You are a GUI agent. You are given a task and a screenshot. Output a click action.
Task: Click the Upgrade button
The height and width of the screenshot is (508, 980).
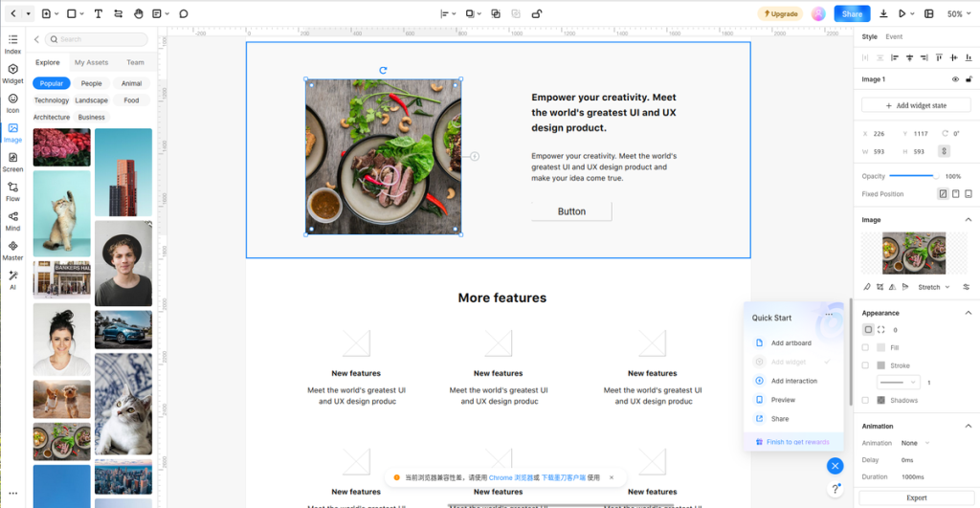tap(780, 13)
